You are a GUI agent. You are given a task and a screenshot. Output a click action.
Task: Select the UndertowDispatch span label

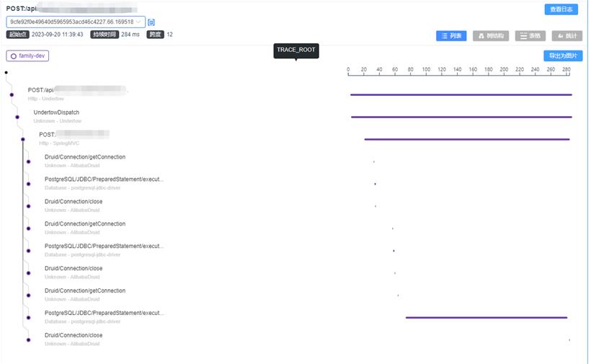pyautogui.click(x=56, y=112)
